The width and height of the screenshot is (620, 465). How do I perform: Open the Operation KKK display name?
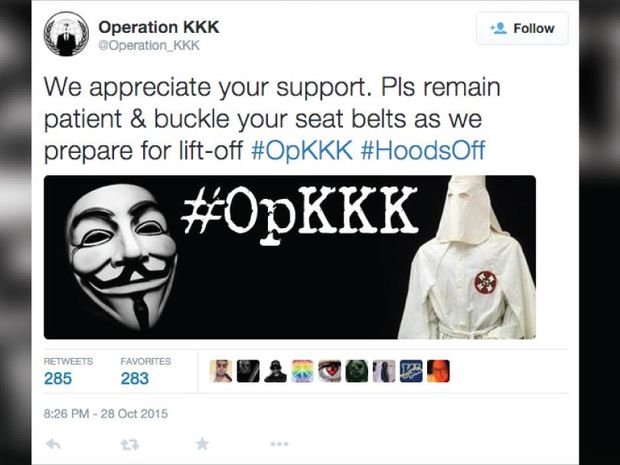(x=159, y=27)
